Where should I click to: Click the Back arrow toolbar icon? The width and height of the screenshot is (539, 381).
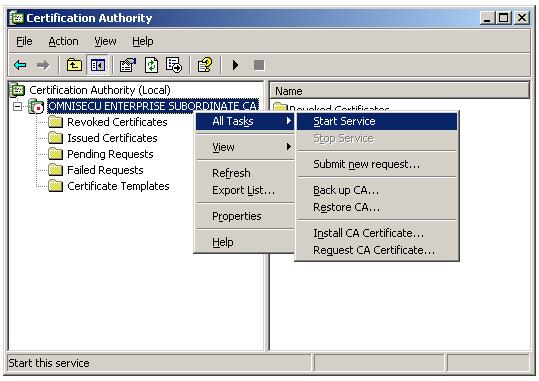coord(20,65)
